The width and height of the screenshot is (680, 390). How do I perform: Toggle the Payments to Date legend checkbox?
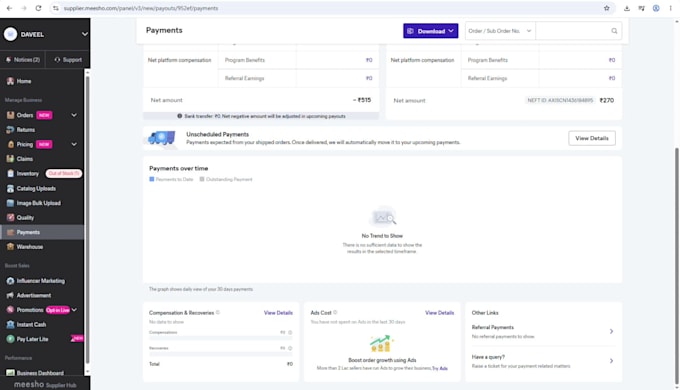(x=152, y=179)
